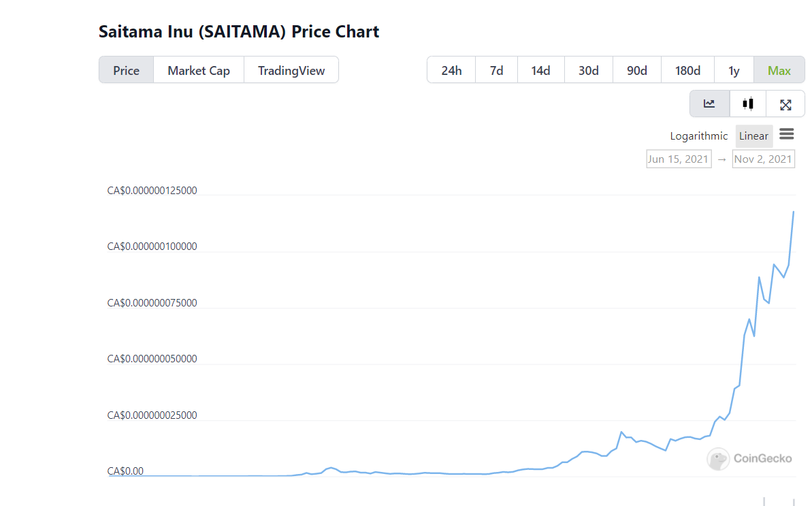Select the 24h time range
This screenshot has height=506, width=812.
click(x=451, y=70)
